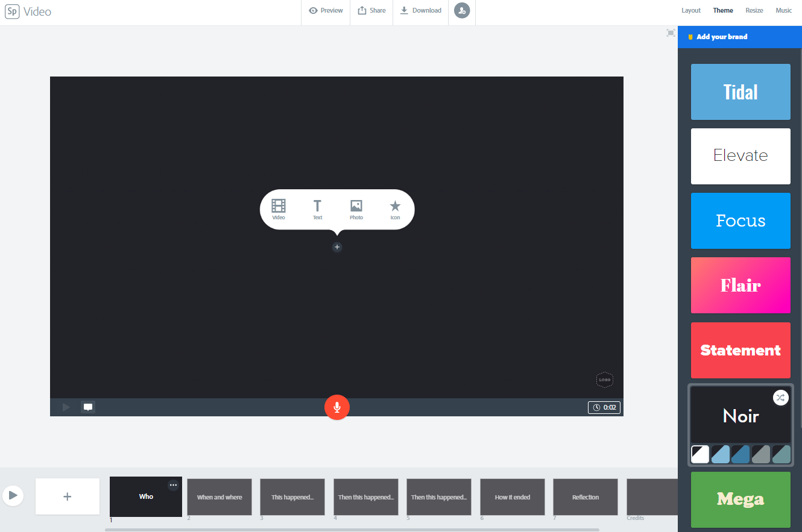Screen dimensions: 802x532
Task: Select the Credits slide
Action: [x=652, y=497]
